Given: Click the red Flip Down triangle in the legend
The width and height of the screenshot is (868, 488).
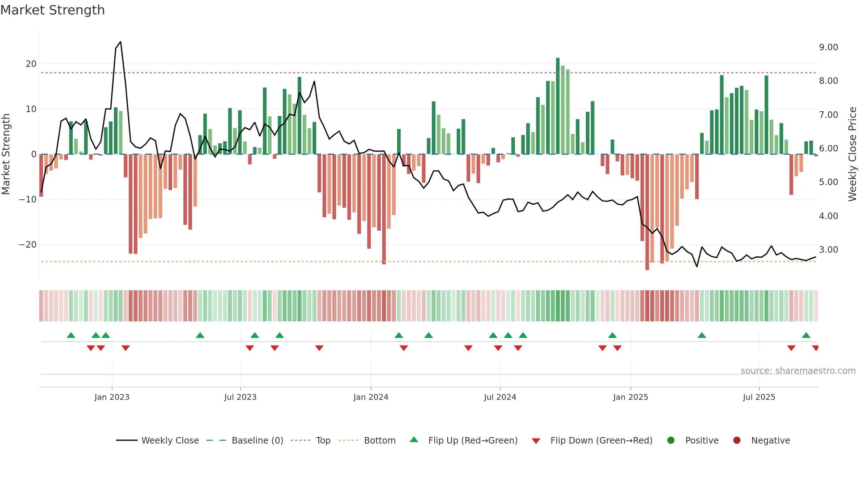Looking at the screenshot, I should tap(536, 441).
